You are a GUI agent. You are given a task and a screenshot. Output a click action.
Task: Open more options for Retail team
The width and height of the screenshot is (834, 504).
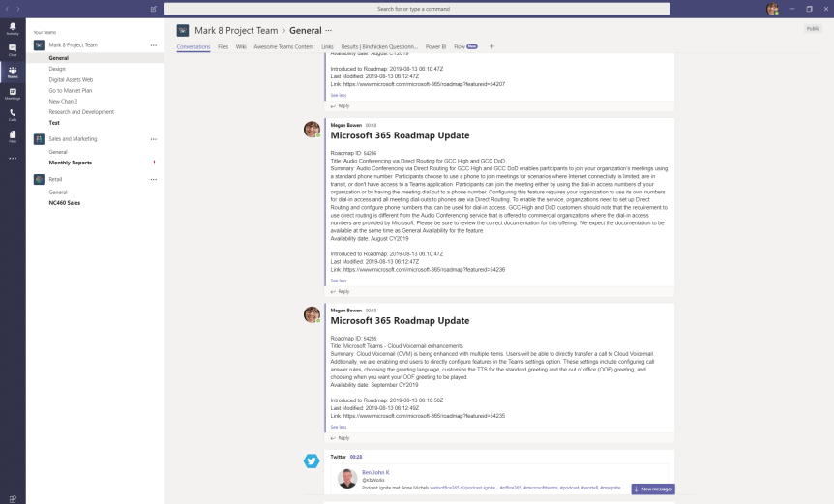coord(153,180)
